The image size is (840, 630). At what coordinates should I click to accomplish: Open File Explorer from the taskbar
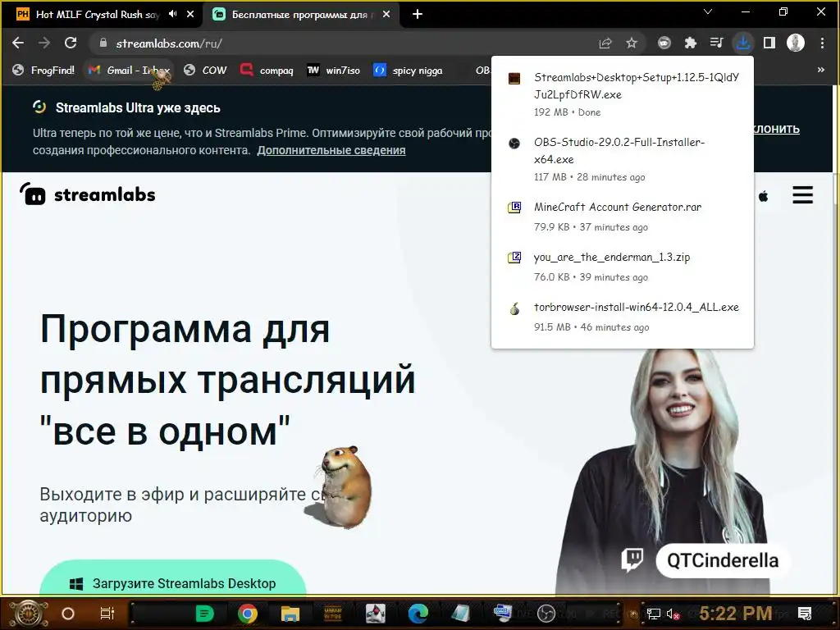click(x=290, y=614)
